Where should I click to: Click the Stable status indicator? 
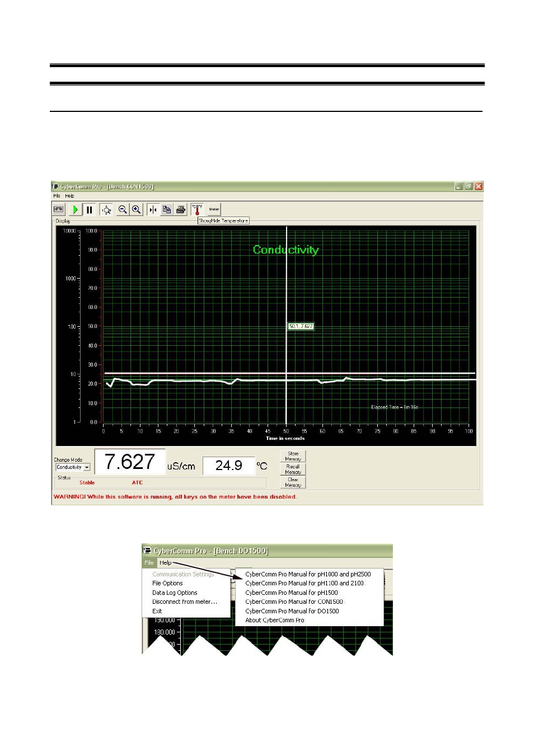[x=87, y=482]
